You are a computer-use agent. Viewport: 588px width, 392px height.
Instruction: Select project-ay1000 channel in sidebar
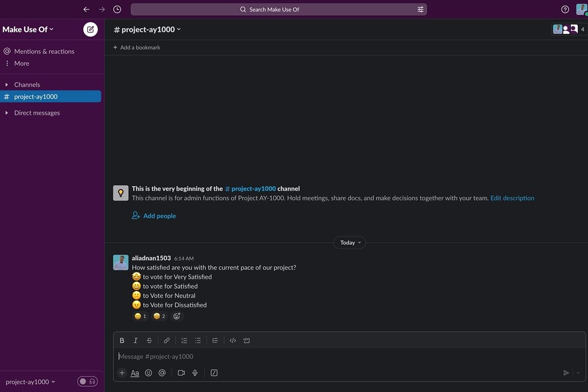50,97
